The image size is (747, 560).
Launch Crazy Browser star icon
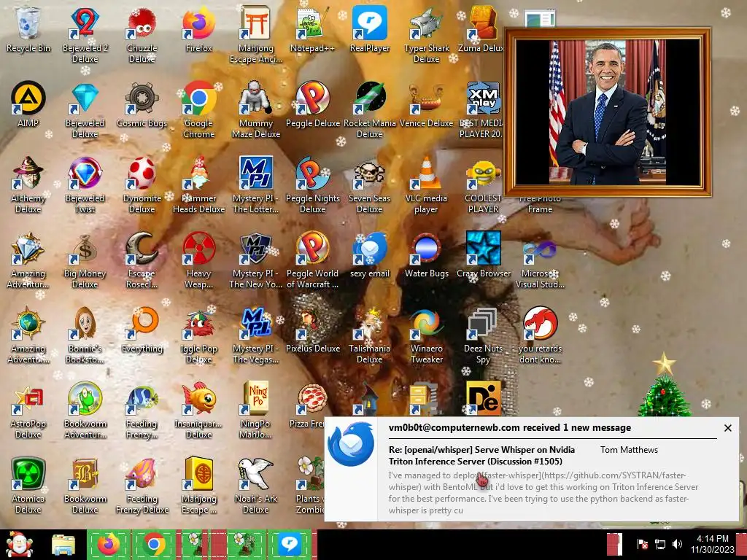(x=483, y=255)
